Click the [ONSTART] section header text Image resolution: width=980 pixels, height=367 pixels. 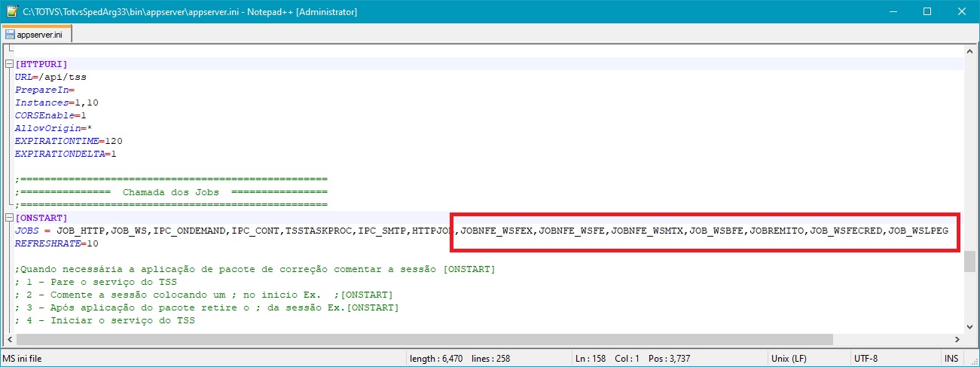[41, 218]
